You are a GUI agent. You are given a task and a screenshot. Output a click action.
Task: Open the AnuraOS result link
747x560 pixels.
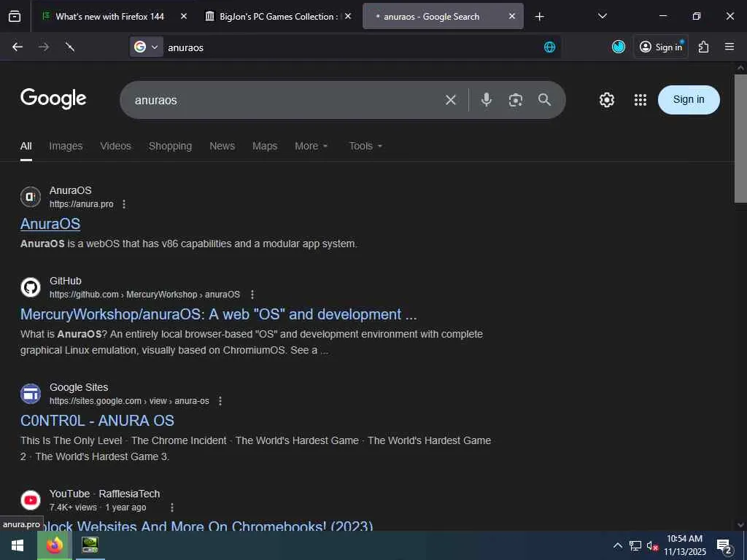coord(50,224)
